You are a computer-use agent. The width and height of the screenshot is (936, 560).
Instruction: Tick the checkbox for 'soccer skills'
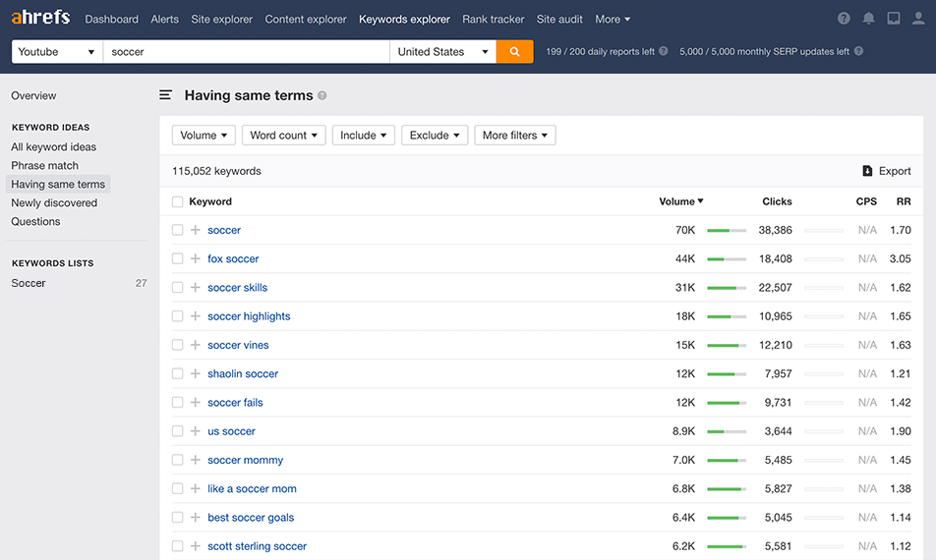coord(177,288)
